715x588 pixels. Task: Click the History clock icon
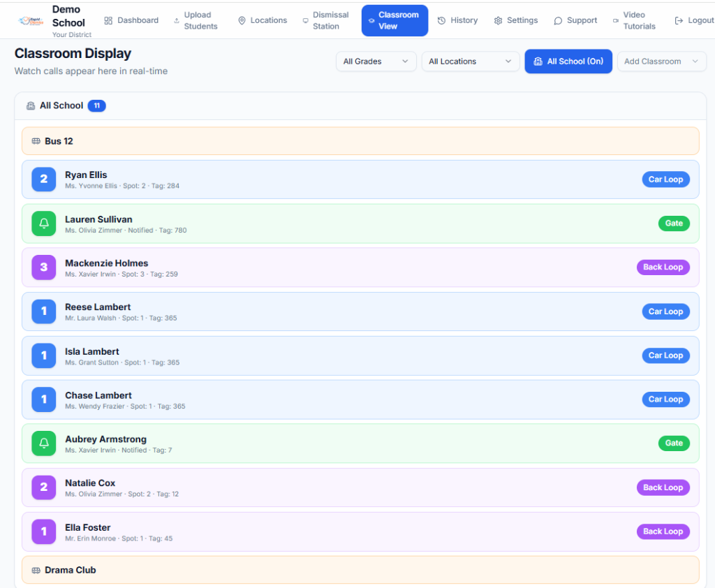pos(441,20)
